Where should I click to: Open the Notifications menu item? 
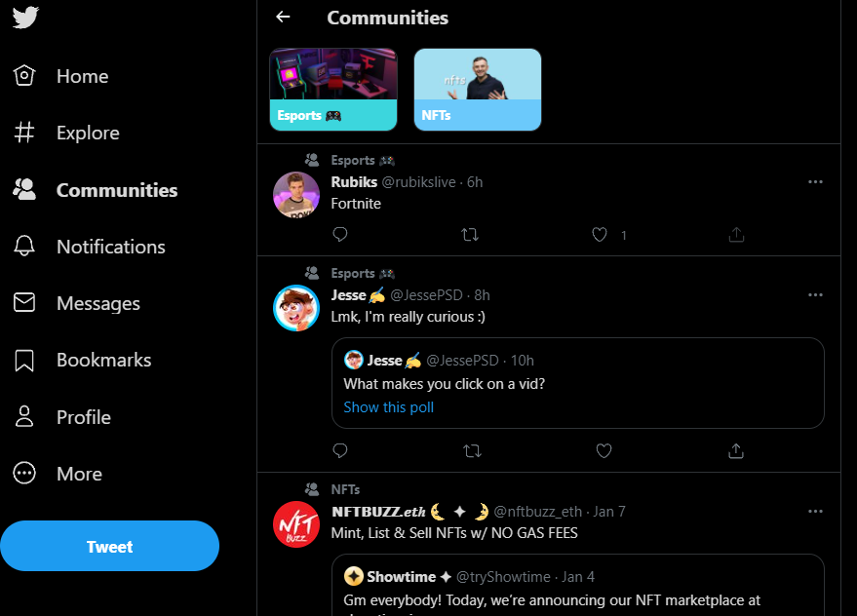pos(110,247)
